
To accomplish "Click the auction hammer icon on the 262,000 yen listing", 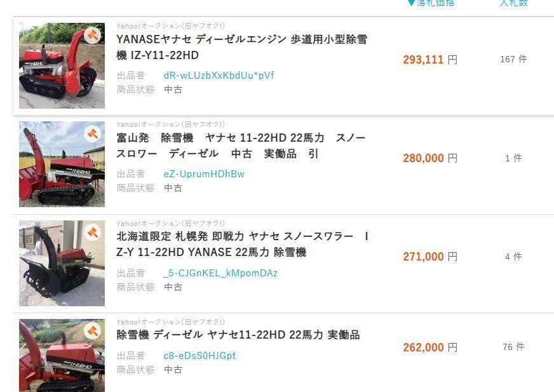I will click(x=92, y=331).
